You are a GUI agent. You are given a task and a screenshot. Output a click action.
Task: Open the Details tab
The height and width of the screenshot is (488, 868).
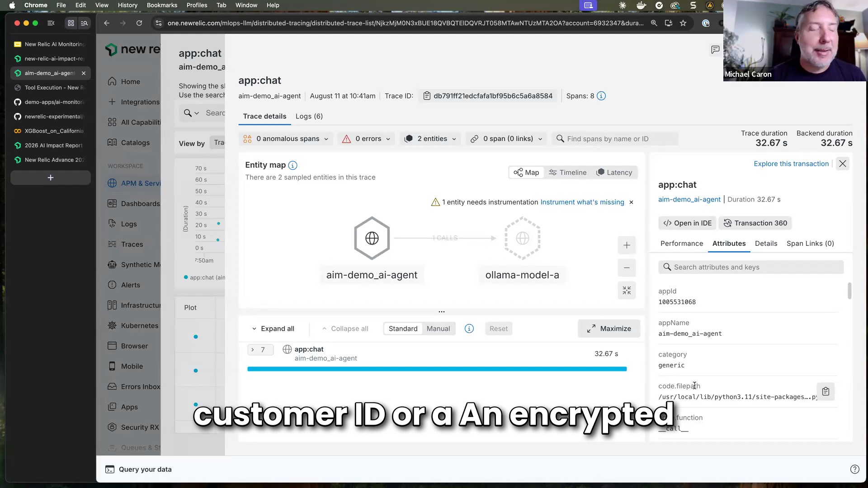[x=766, y=244]
